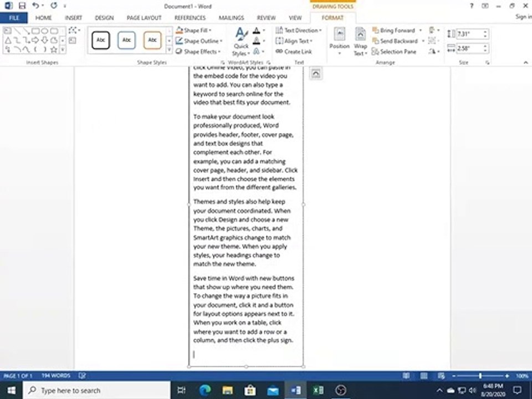Switch to the REFERENCES tab
The height and width of the screenshot is (399, 532).
(190, 18)
